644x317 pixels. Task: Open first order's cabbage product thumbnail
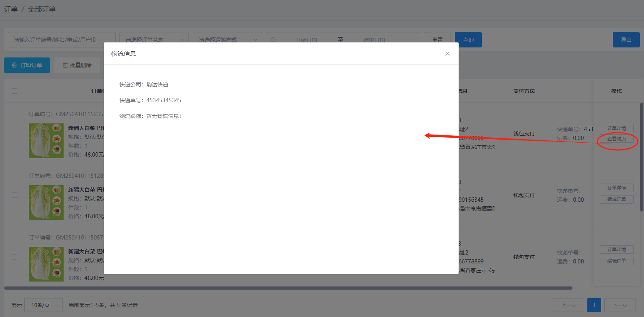pyautogui.click(x=46, y=141)
